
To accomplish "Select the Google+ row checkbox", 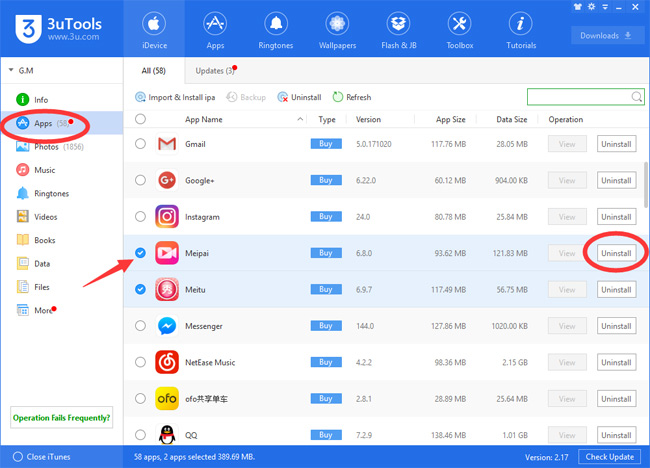I will click(141, 180).
